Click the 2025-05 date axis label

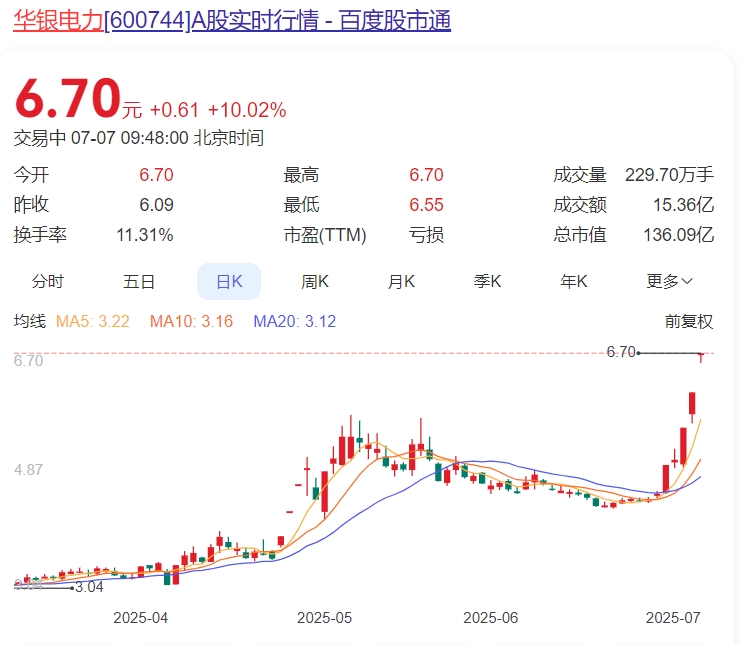tap(324, 618)
